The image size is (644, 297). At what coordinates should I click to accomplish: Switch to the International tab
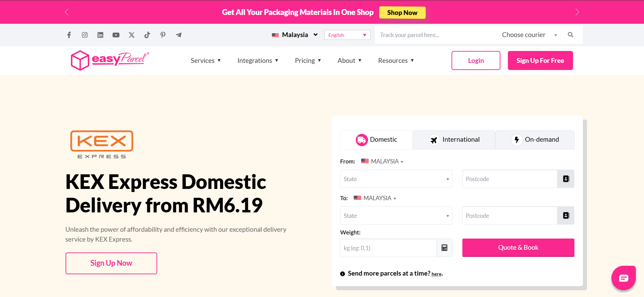pos(454,140)
